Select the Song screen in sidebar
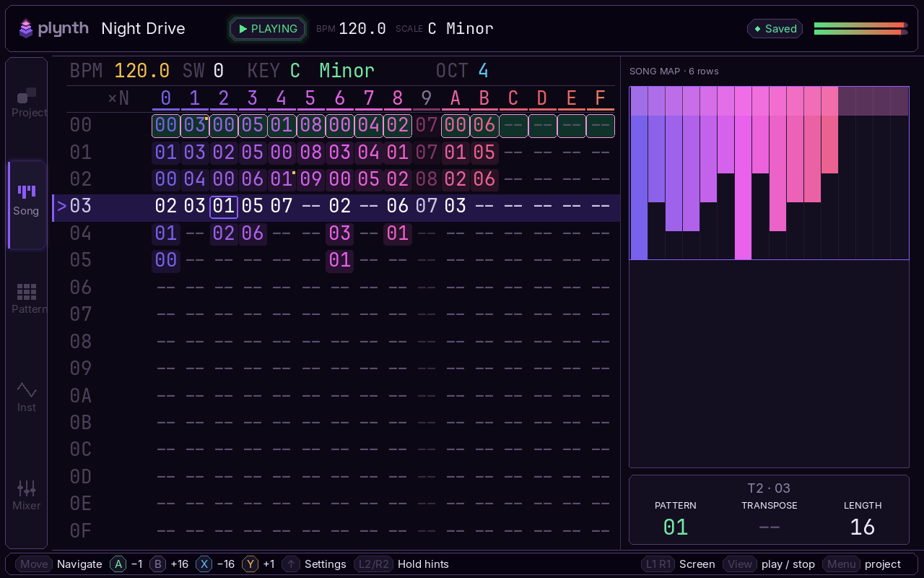The image size is (924, 578). point(27,204)
